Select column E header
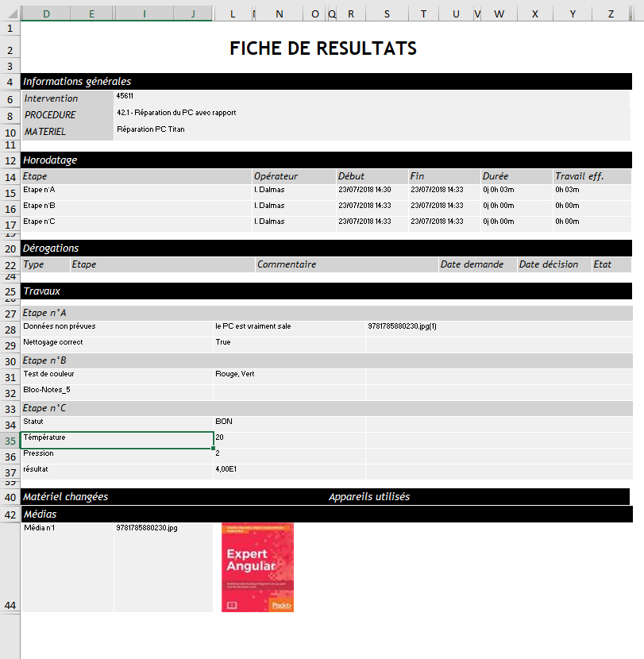 tap(91, 13)
